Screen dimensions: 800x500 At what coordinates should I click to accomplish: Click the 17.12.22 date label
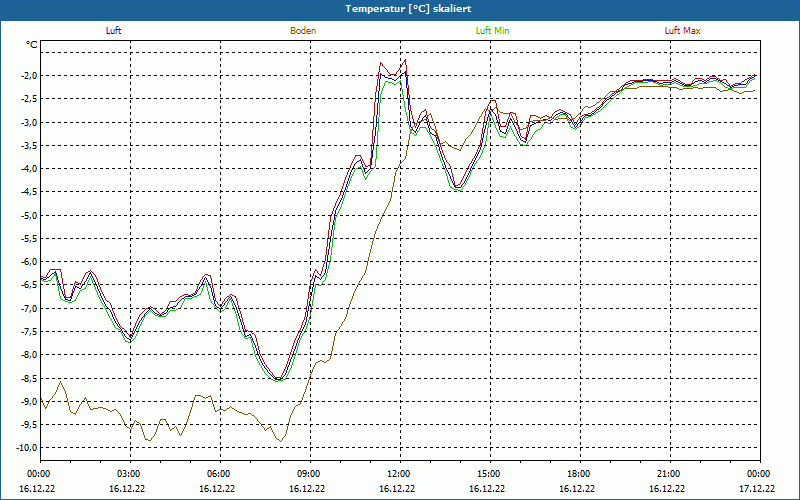tap(757, 488)
